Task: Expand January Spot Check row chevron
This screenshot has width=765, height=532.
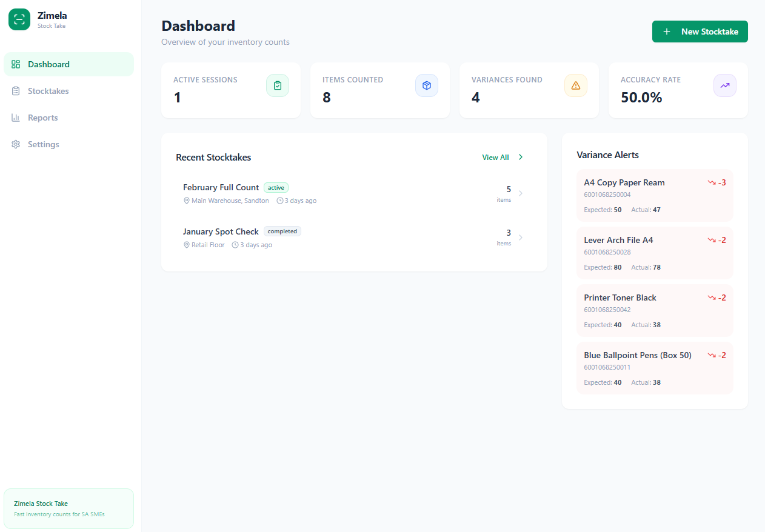Action: pos(521,238)
